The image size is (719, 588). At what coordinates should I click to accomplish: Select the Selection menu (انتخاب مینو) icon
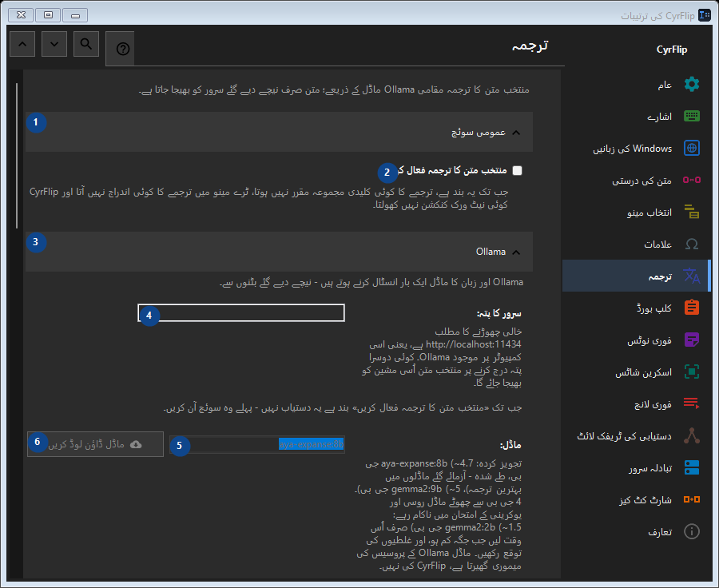pyautogui.click(x=692, y=212)
